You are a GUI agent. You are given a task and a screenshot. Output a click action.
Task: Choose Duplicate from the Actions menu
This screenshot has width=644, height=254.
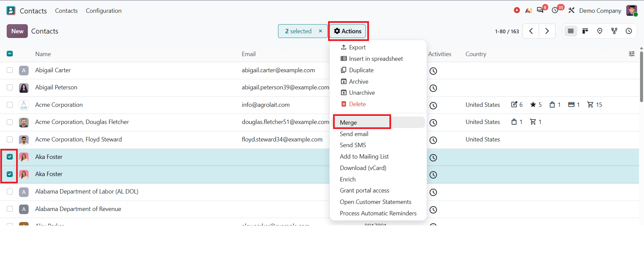(378, 70)
